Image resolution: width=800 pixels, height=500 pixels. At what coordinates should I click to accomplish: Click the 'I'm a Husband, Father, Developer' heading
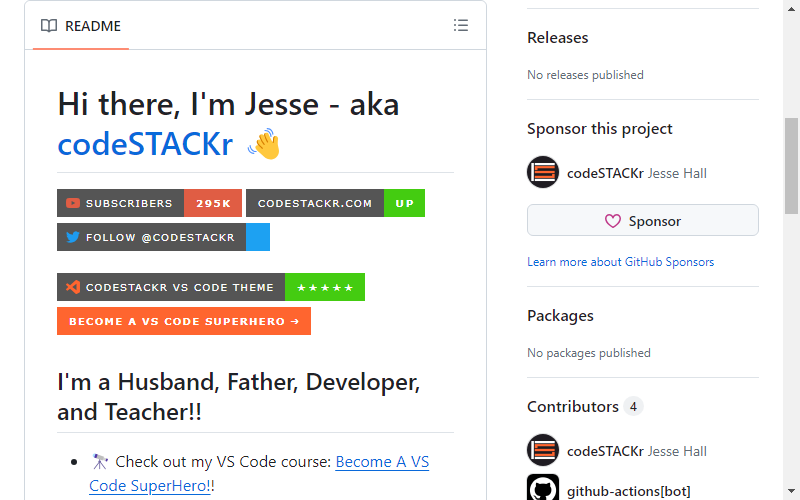[x=239, y=397]
